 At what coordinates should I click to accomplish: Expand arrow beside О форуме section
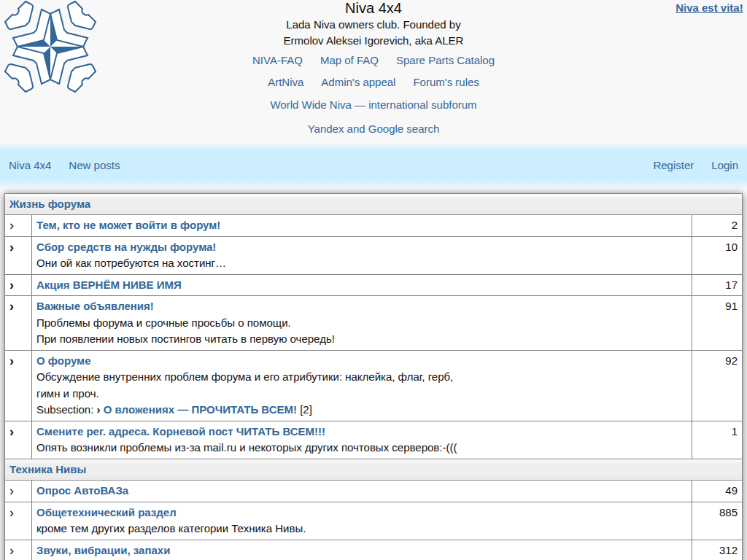click(x=12, y=362)
